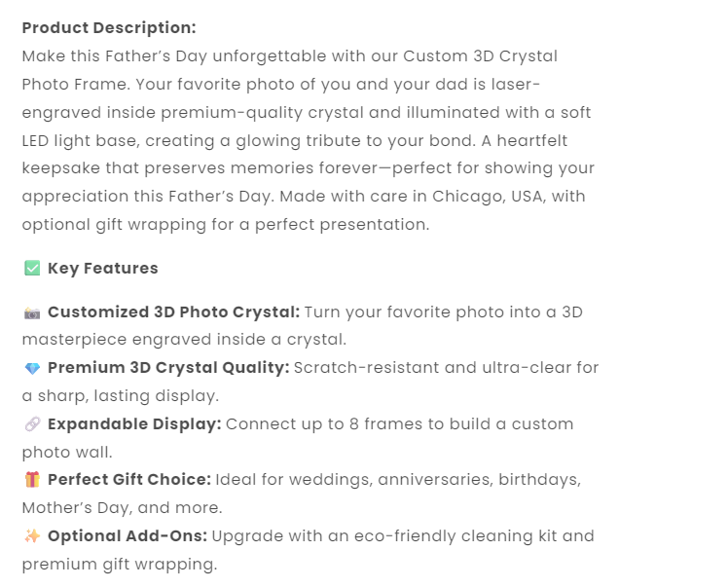Click the green checkmark emoji beside Key Features
728x587 pixels.
click(32, 269)
